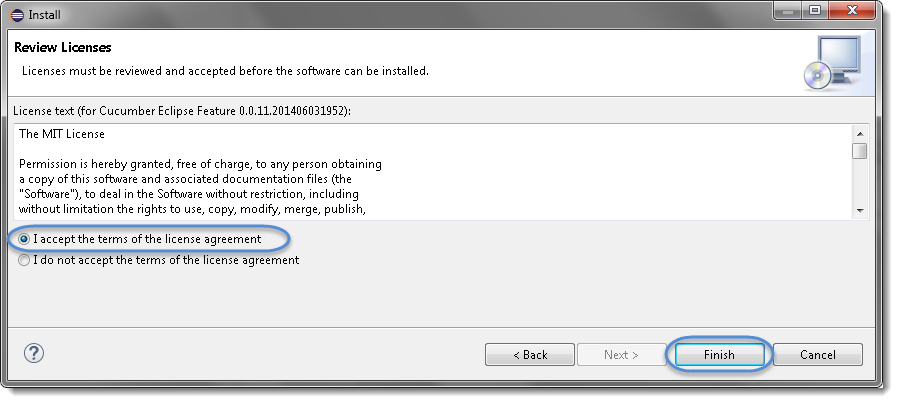Screen dimensions: 898x403
Task: Click the license text scroll down arrow
Action: [860, 211]
